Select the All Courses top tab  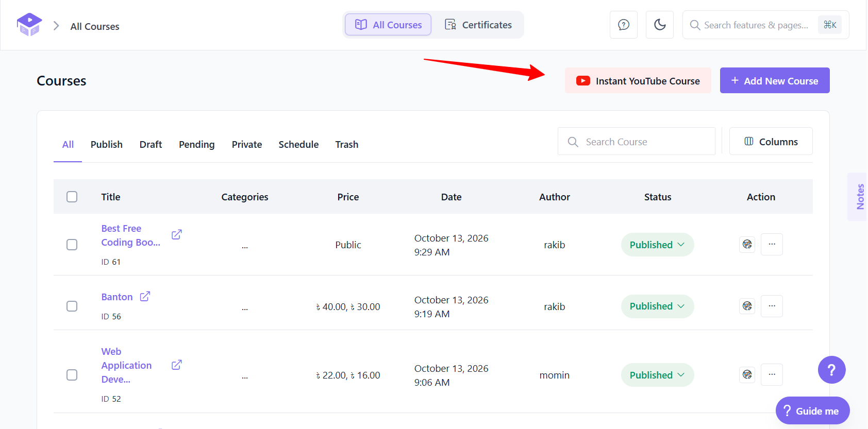coord(388,25)
